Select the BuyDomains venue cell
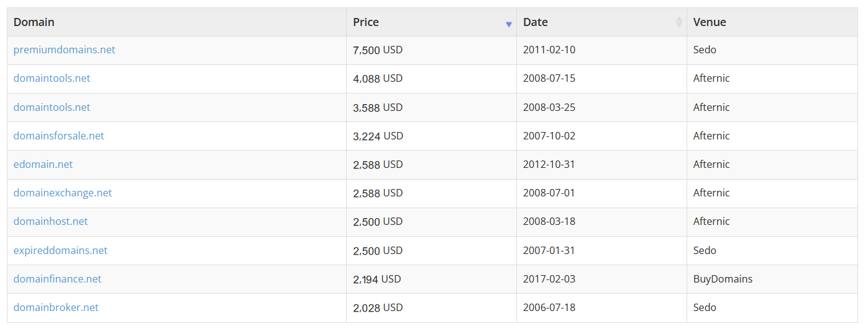 tap(772, 279)
